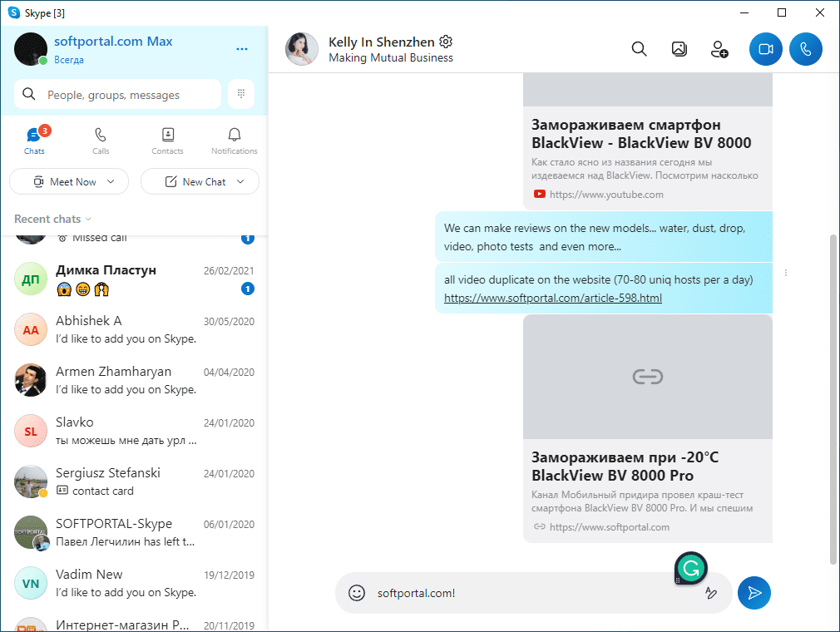Open chat with Armen Zhamharyan
840x632 pixels.
[x=134, y=380]
